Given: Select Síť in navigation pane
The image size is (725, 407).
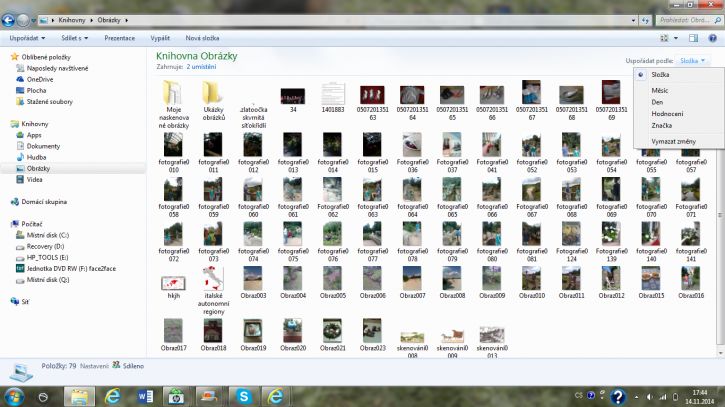Looking at the screenshot, I should (25, 302).
